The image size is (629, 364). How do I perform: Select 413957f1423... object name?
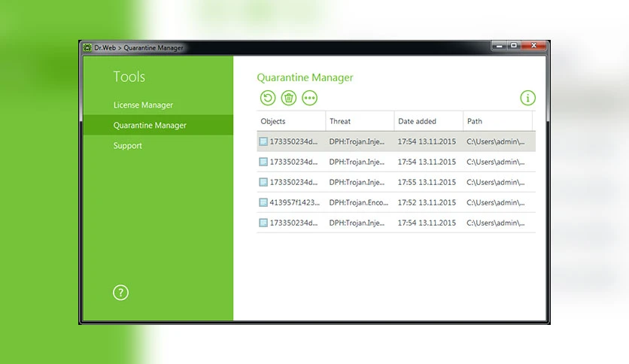pyautogui.click(x=294, y=202)
